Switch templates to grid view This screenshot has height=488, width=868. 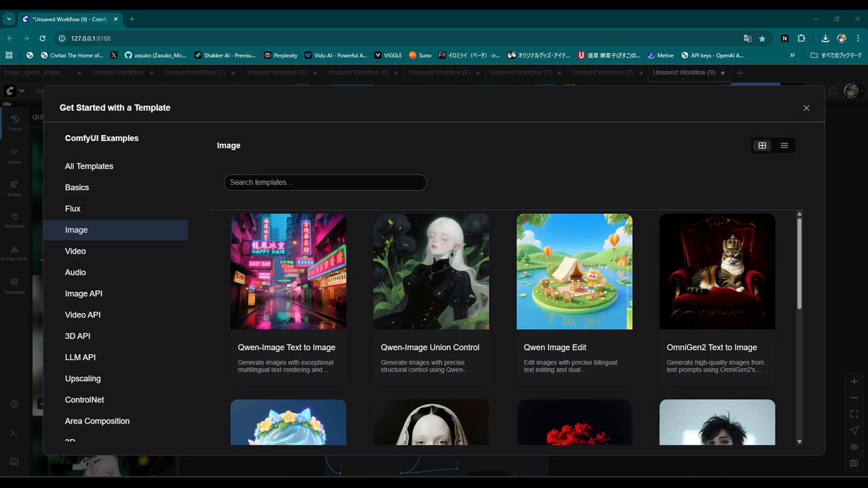(762, 145)
